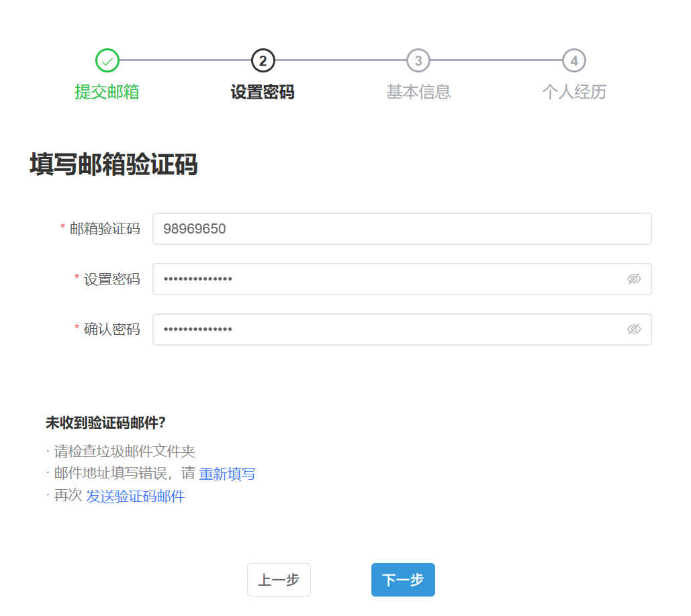Click the 个人经历 step label

(573, 92)
